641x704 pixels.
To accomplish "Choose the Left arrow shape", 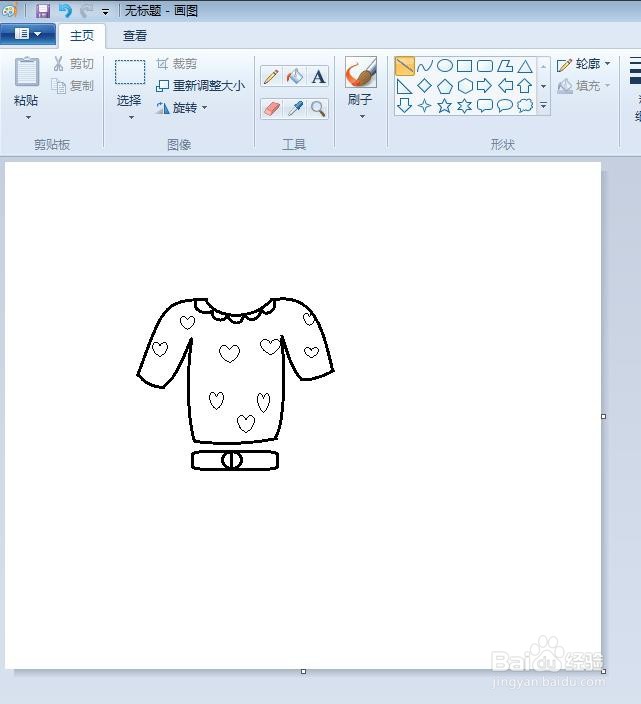I will pyautogui.click(x=505, y=86).
